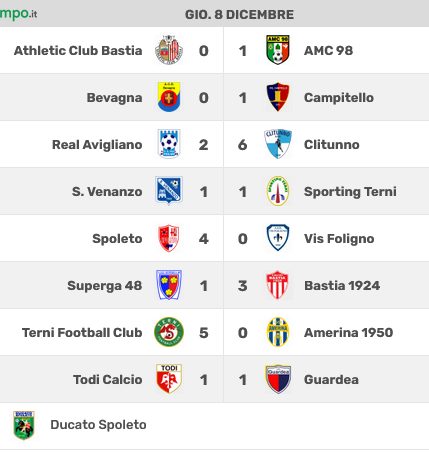Click the AMC 98 team badge

coord(278,50)
